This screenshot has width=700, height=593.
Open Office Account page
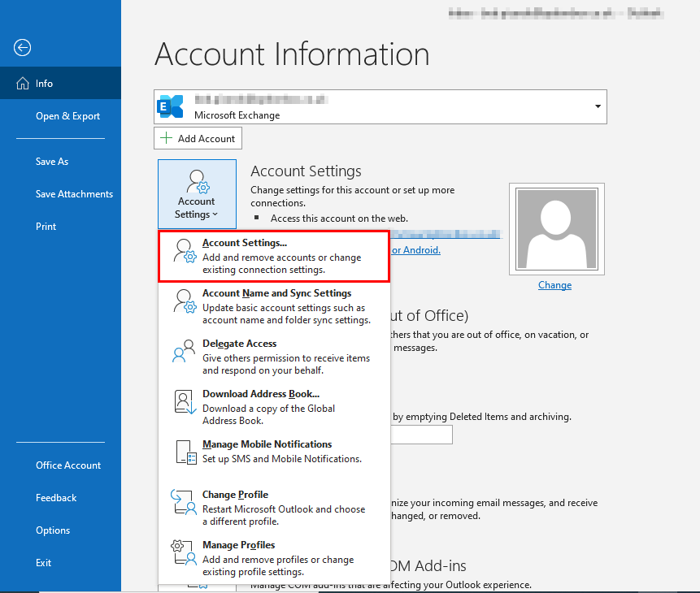[x=60, y=465]
